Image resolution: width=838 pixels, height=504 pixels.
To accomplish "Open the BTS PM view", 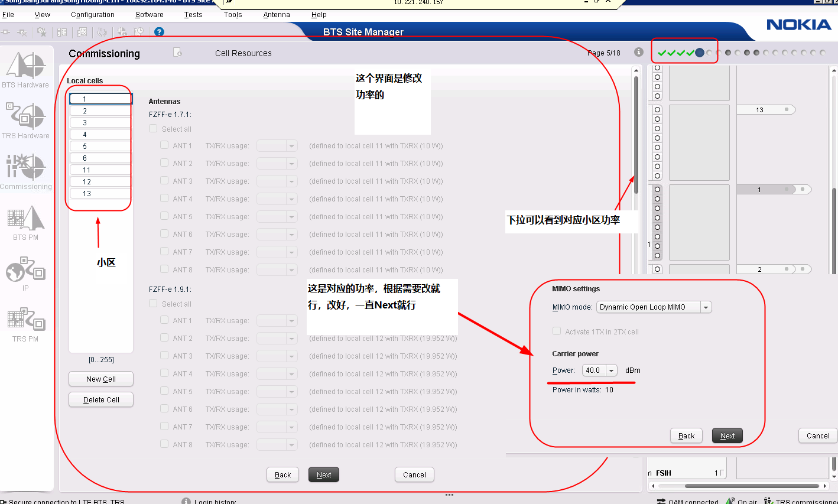I will pos(25,223).
